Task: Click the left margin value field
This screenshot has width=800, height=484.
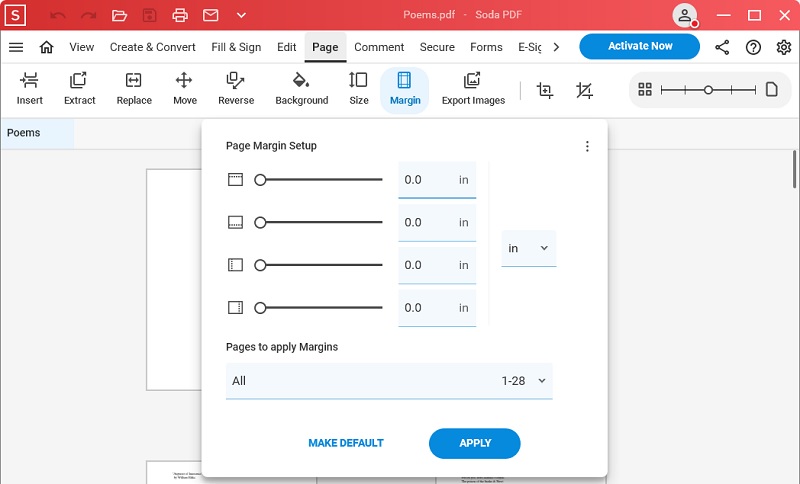Action: tap(437, 266)
